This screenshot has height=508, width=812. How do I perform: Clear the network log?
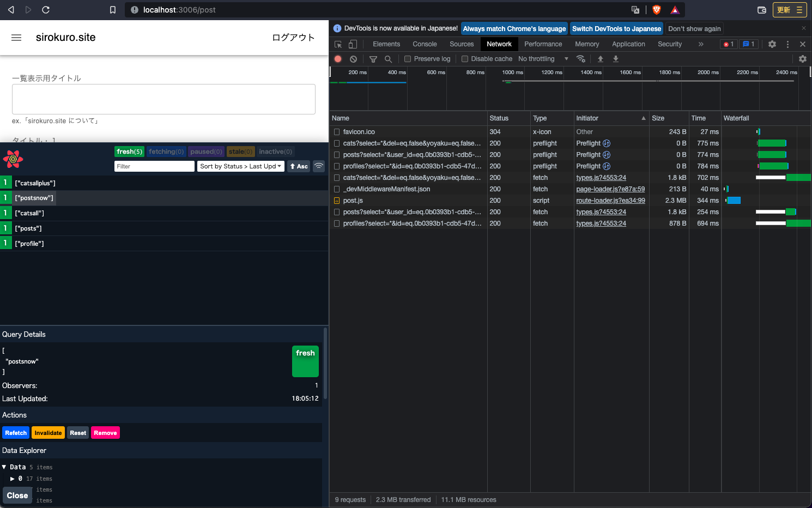pyautogui.click(x=353, y=59)
